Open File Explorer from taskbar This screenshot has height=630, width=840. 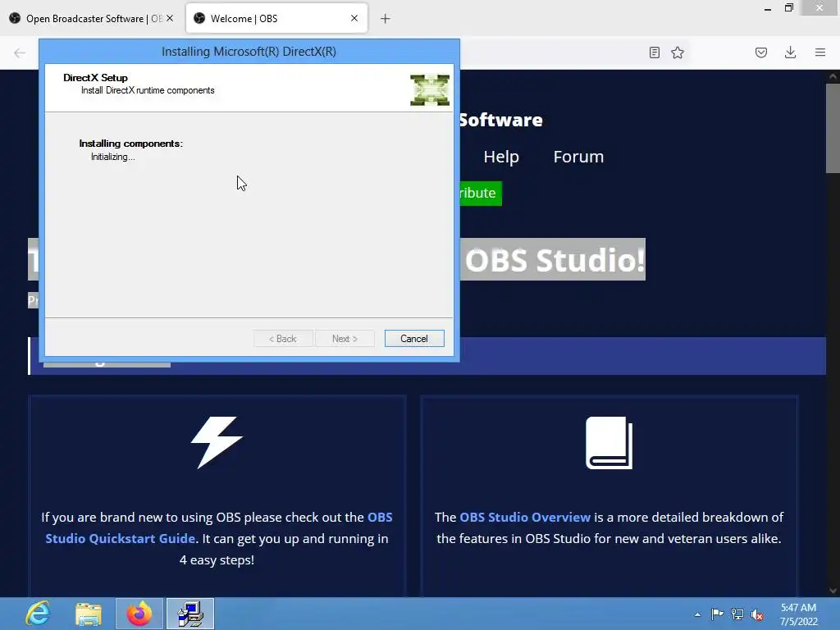89,614
